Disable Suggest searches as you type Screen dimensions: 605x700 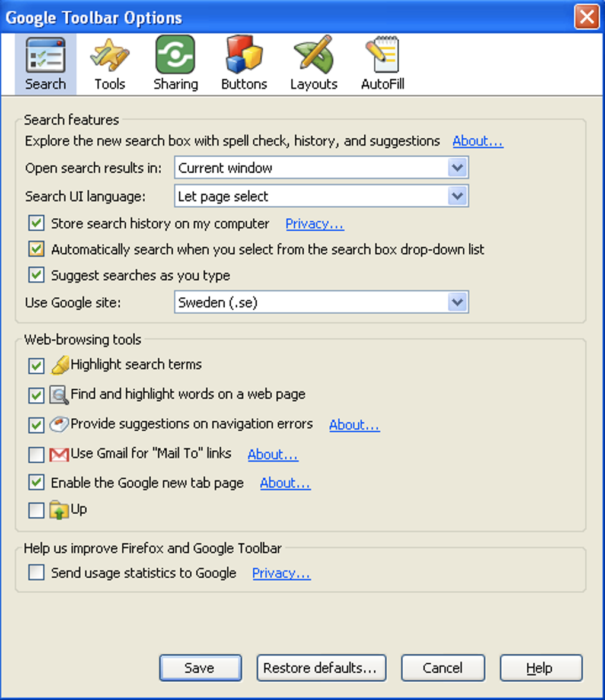(36, 275)
